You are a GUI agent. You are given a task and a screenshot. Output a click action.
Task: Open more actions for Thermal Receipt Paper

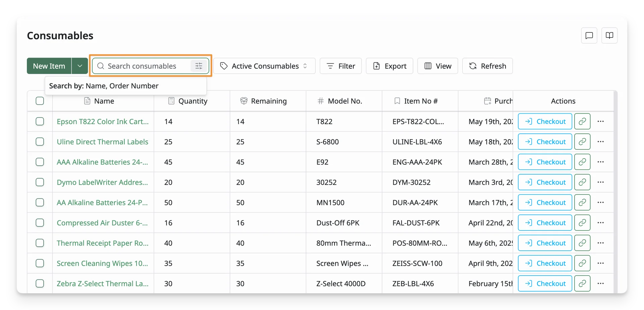pos(601,243)
